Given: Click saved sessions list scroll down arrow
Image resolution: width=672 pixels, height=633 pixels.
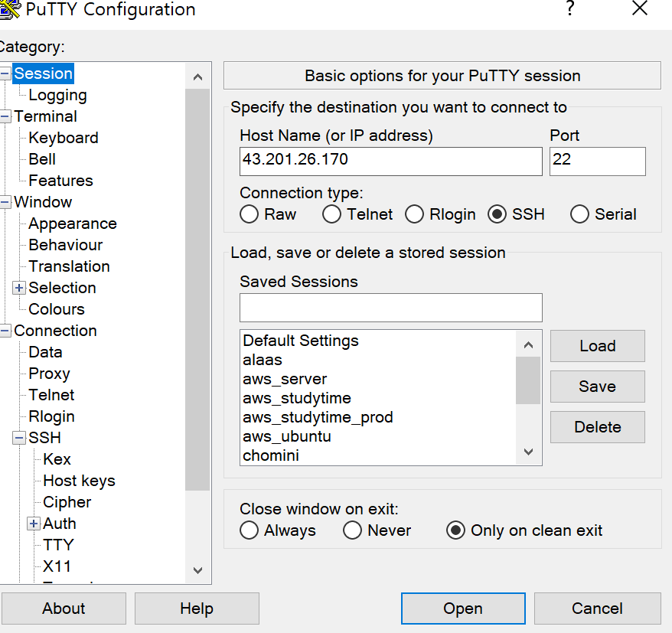Looking at the screenshot, I should [x=528, y=452].
